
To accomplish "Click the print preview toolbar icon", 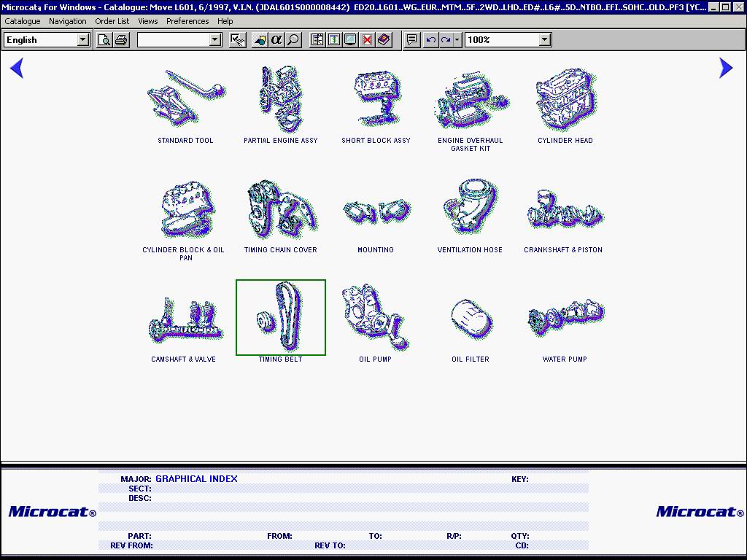I will 104,40.
